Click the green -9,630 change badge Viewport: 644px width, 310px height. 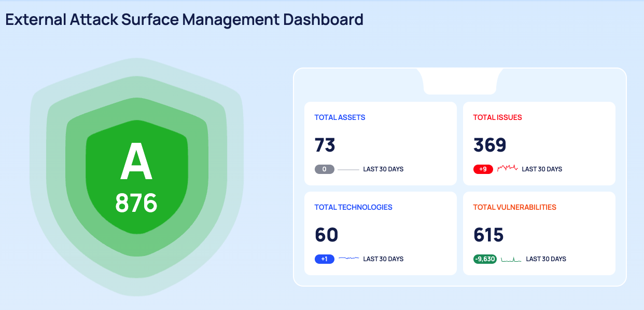click(x=485, y=259)
